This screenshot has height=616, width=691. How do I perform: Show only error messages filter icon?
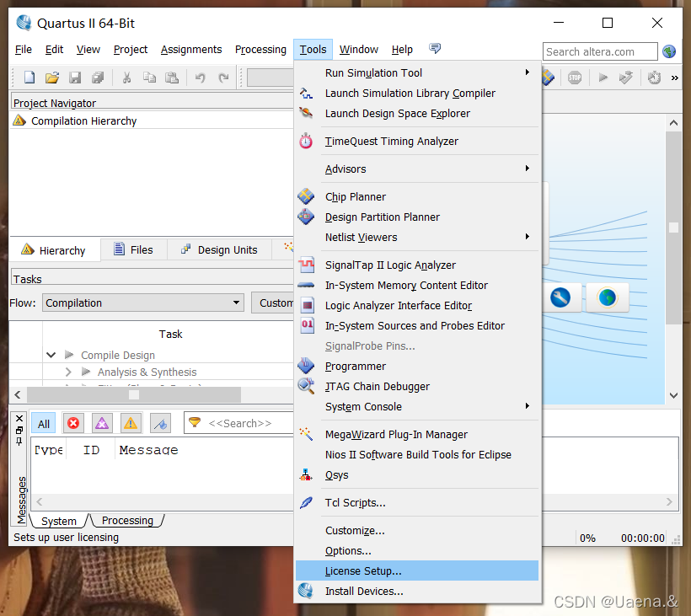73,423
